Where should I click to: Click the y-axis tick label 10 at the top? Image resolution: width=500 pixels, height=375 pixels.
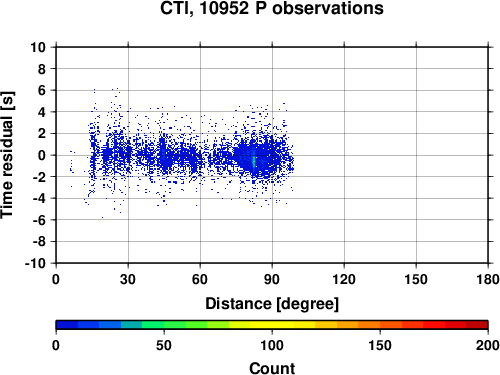click(38, 47)
